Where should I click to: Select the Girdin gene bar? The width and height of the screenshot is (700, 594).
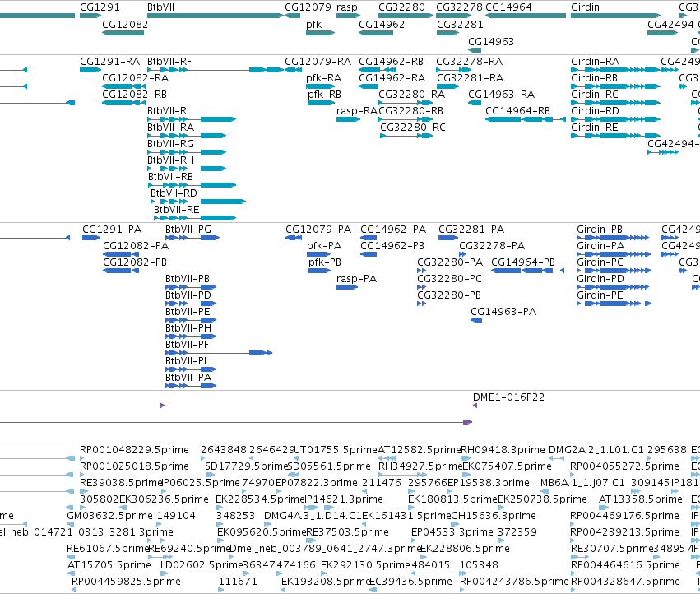[615, 16]
